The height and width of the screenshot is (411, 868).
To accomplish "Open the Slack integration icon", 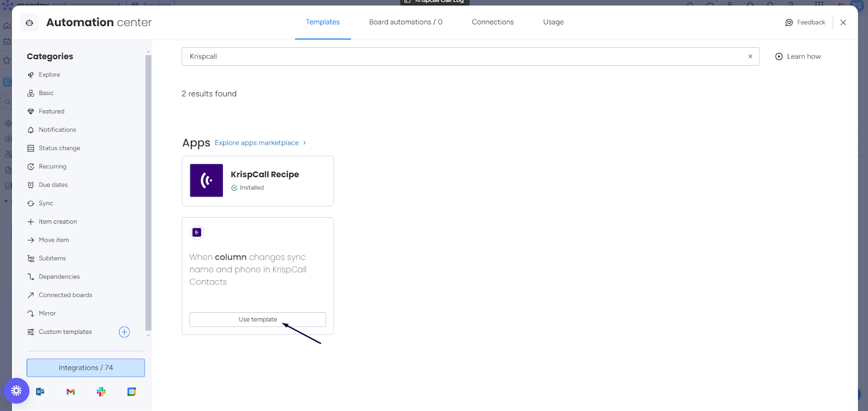I will (x=101, y=391).
